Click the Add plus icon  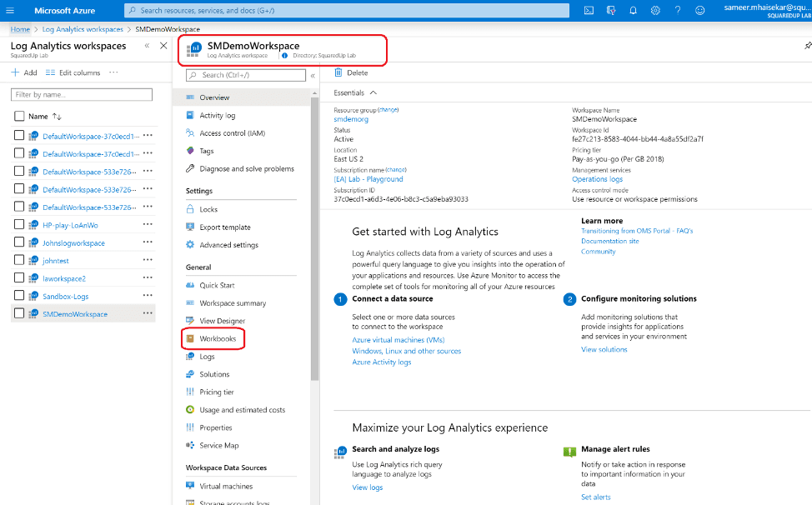pyautogui.click(x=15, y=72)
